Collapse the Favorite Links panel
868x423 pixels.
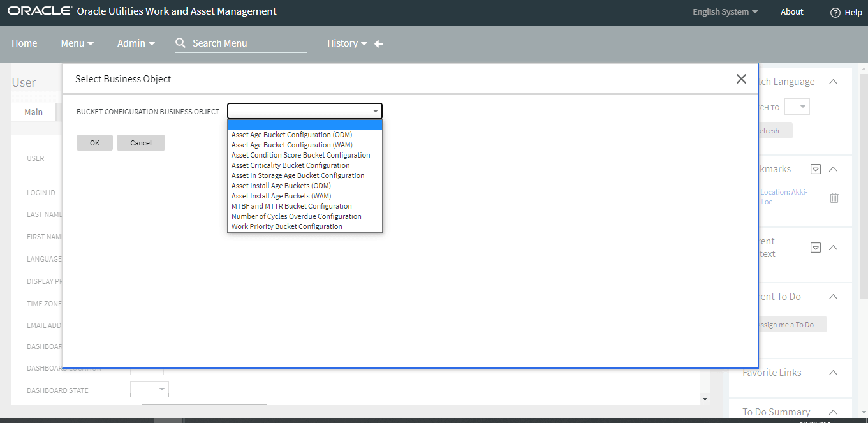pyautogui.click(x=833, y=372)
